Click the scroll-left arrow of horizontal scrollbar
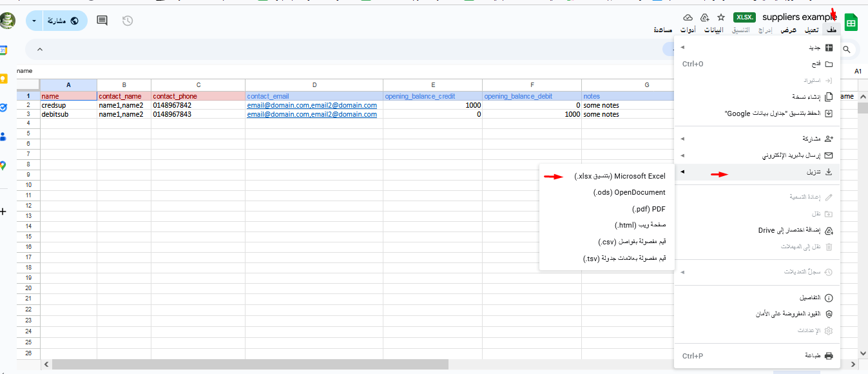The width and height of the screenshot is (868, 374). tap(46, 364)
